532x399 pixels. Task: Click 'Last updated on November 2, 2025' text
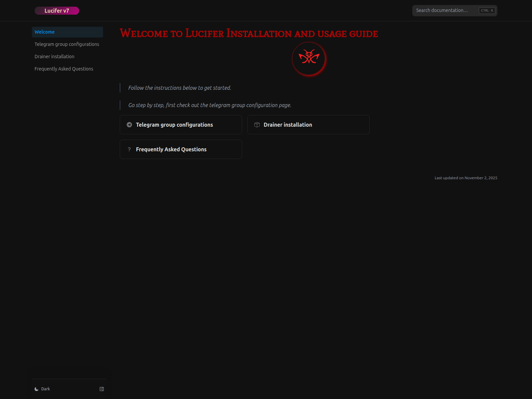[466, 178]
